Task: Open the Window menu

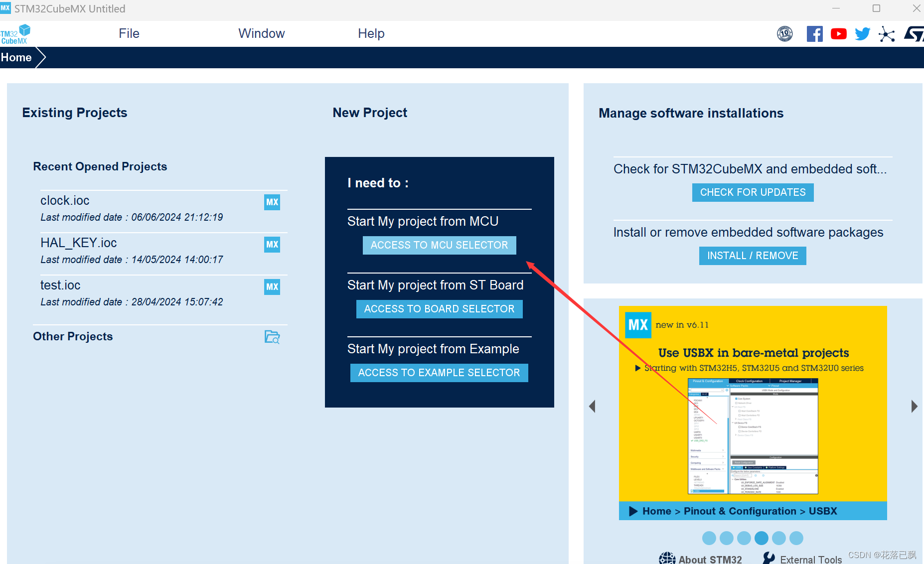Action: (x=262, y=33)
